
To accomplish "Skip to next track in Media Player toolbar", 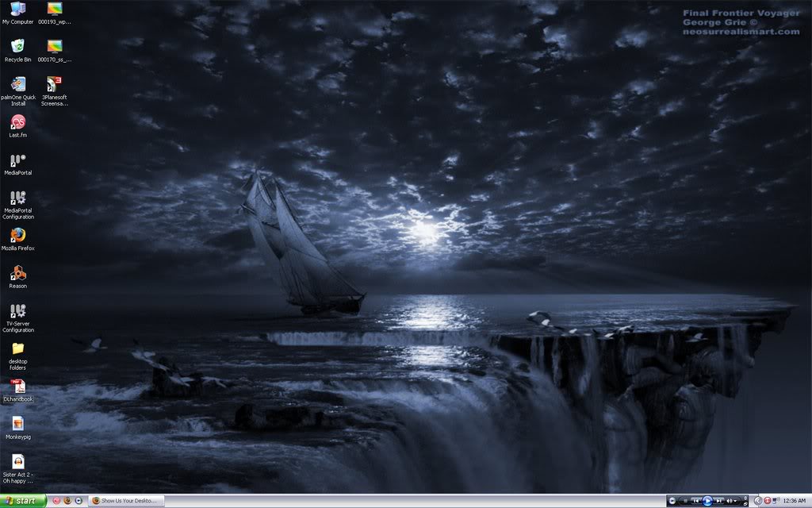I will [718, 501].
